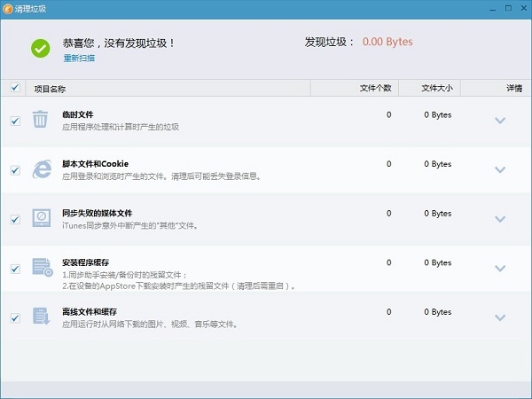Image resolution: width=532 pixels, height=399 pixels.
Task: Click the iTunes同步意外中断 description text
Action: pyautogui.click(x=130, y=225)
